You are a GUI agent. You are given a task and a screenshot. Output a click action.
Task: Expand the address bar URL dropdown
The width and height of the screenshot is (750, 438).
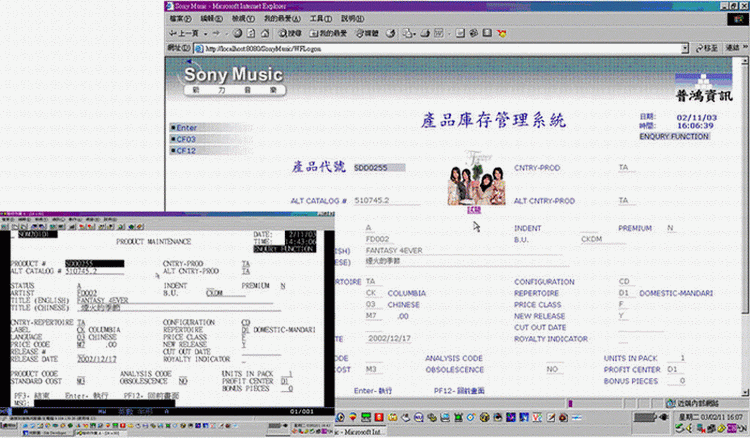coord(685,48)
